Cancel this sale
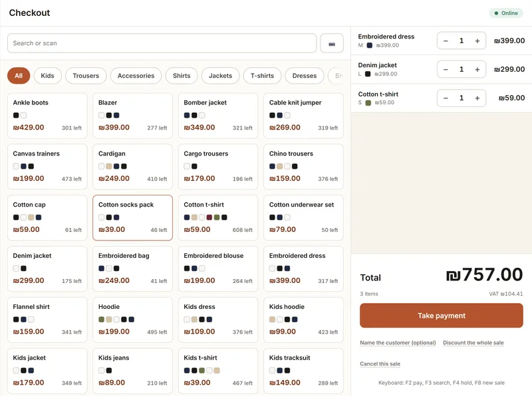This screenshot has height=396, width=532. (380, 364)
